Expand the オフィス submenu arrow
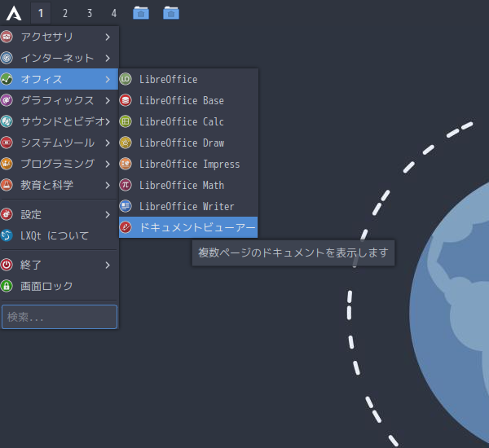 108,80
